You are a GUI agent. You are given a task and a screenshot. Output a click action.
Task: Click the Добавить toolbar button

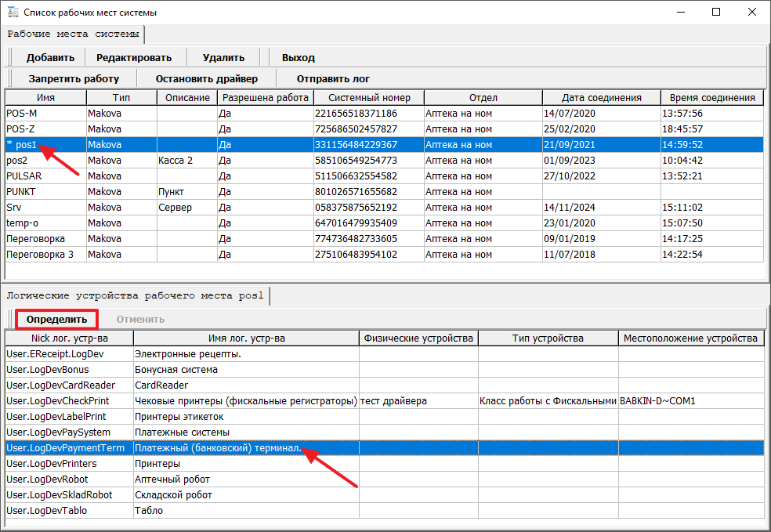[50, 57]
